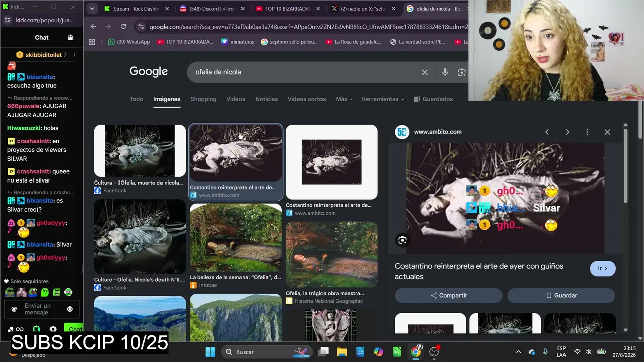Search inside the previewed image with Lens
The width and height of the screenshot is (644, 362).
coord(403,240)
